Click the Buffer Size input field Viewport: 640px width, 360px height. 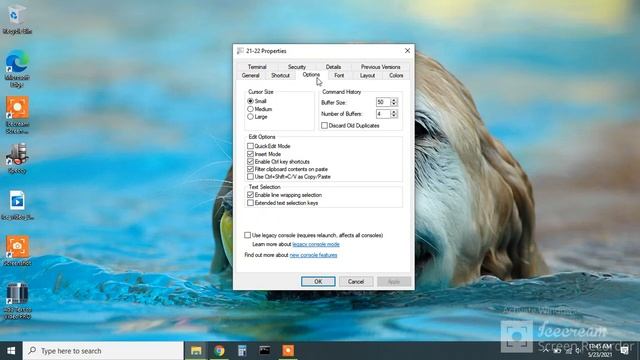383,102
